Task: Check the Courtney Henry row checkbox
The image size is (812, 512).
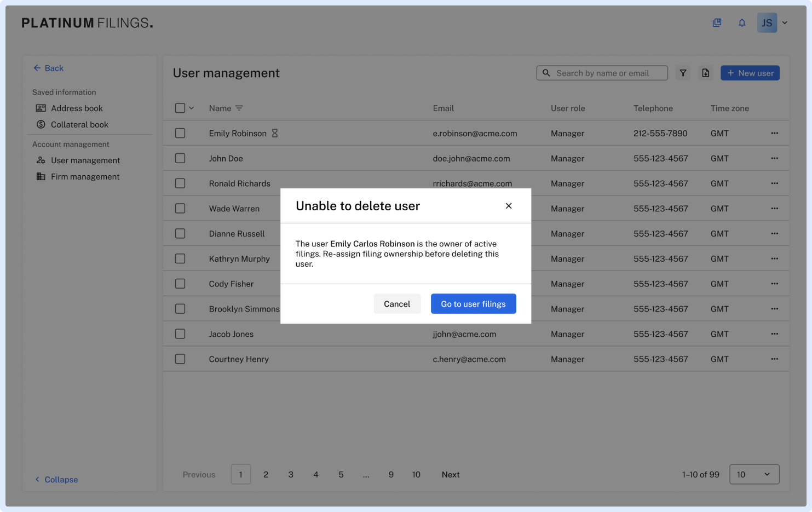Action: point(180,359)
